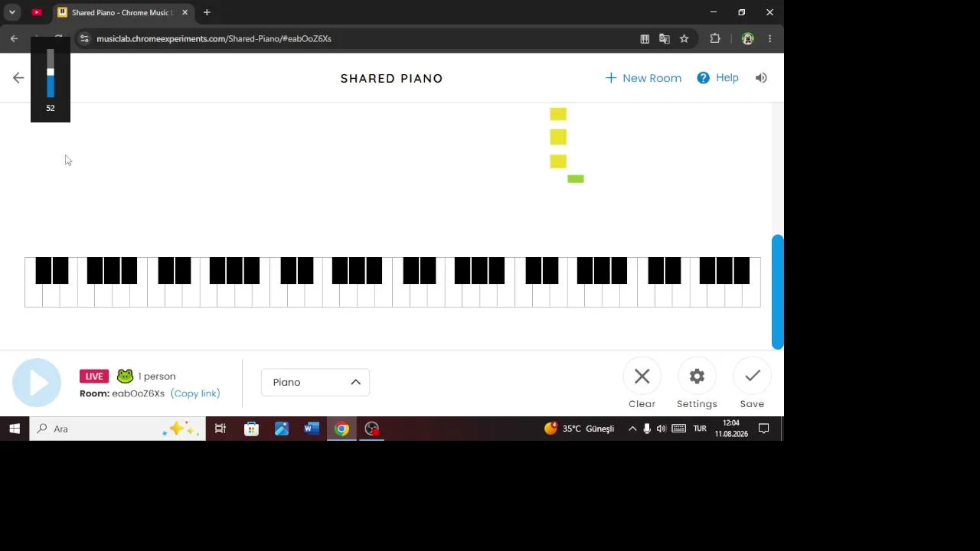This screenshot has height=551, width=980.
Task: Click the Shared Piano back arrow
Action: tap(18, 78)
